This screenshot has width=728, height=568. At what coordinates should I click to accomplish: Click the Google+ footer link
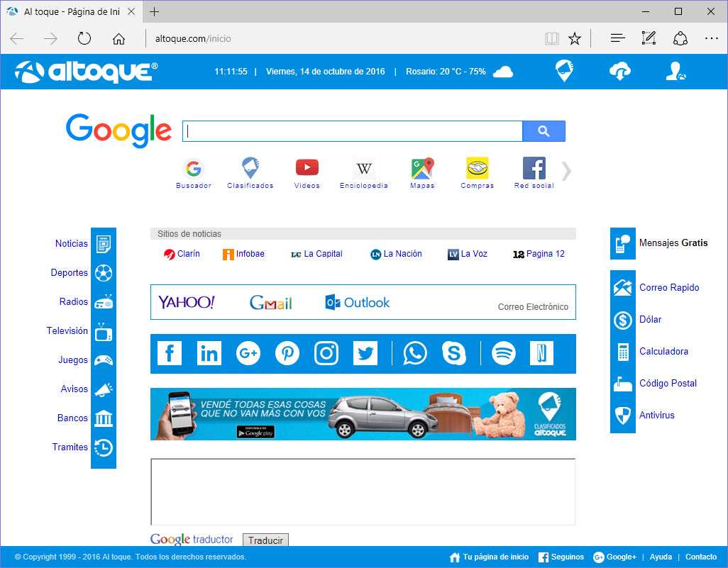pyautogui.click(x=614, y=557)
